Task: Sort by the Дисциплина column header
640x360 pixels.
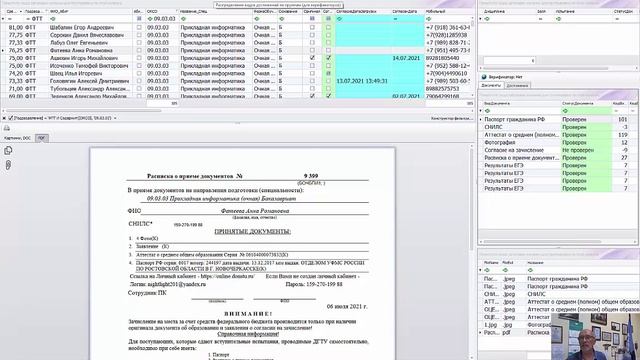Action: click(x=509, y=11)
